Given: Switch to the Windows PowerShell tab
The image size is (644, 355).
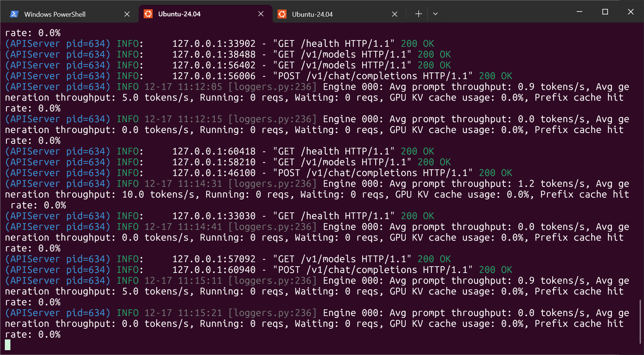Looking at the screenshot, I should point(70,14).
